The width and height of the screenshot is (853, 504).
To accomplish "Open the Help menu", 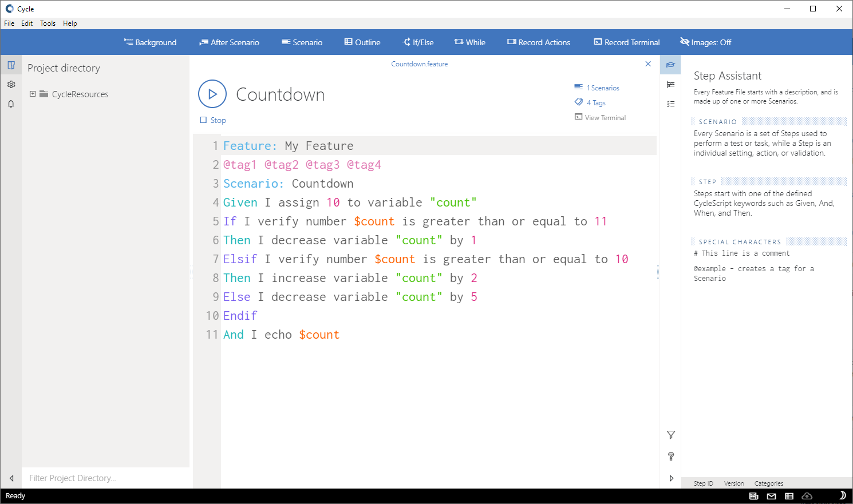I will (x=70, y=23).
